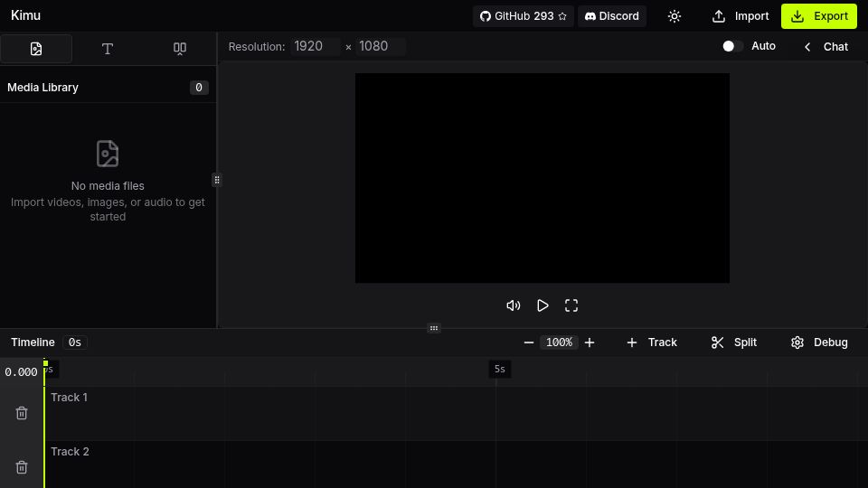Click the Export button
Viewport: 868px width, 488px height.
[x=819, y=16]
